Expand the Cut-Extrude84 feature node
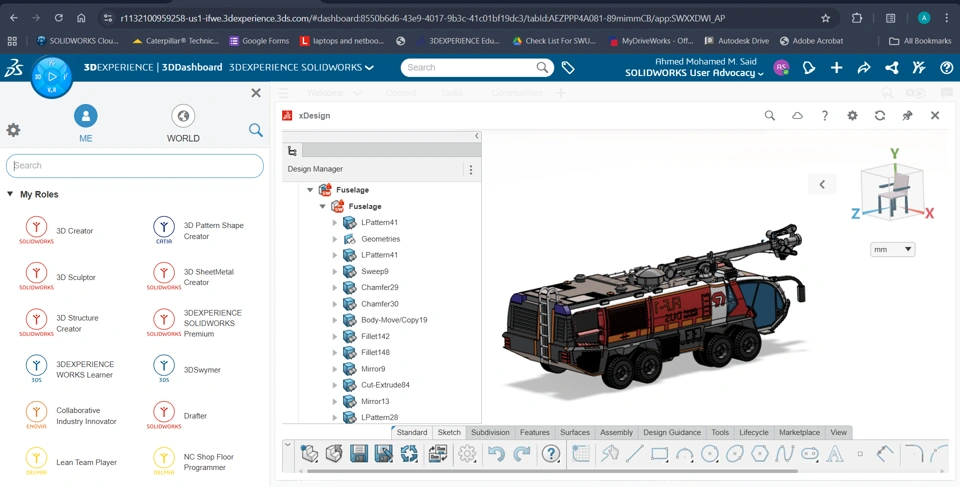This screenshot has width=960, height=487. [x=335, y=385]
